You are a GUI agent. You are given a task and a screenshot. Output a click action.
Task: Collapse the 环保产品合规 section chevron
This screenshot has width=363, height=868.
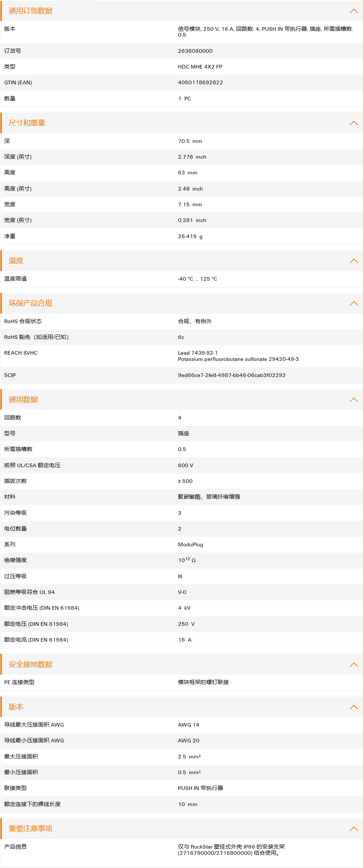click(354, 303)
